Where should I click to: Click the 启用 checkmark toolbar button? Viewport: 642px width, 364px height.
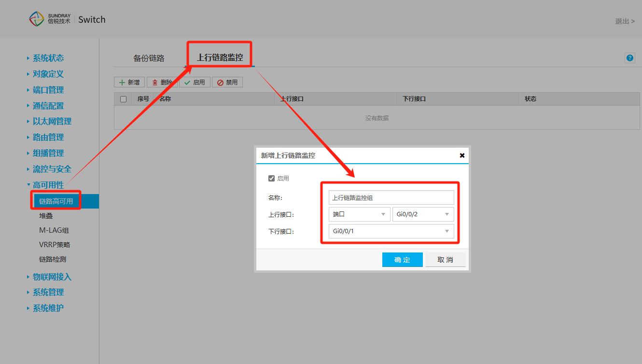(x=195, y=83)
